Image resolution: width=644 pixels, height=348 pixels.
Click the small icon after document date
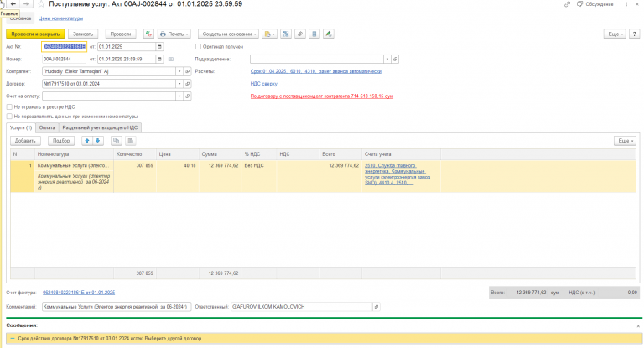[x=171, y=60]
